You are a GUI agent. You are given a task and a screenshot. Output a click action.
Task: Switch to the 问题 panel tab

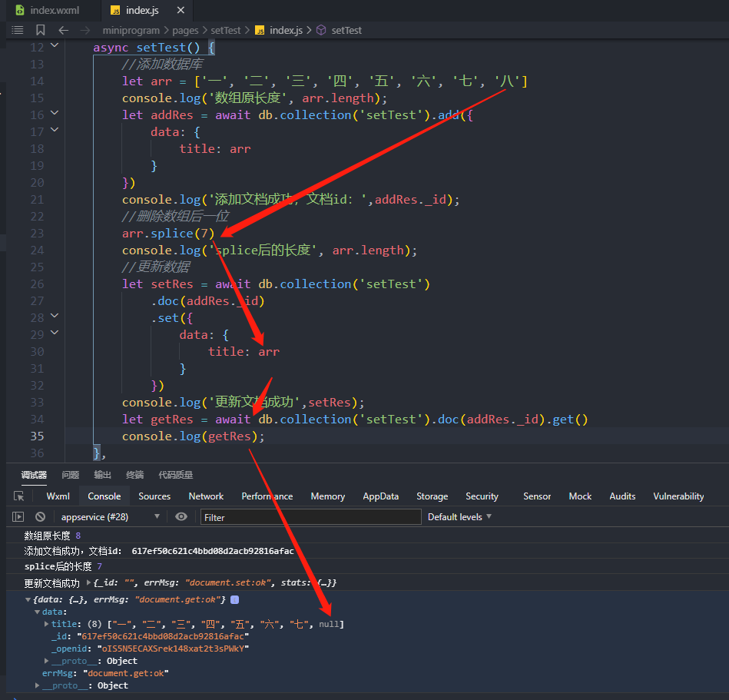70,475
